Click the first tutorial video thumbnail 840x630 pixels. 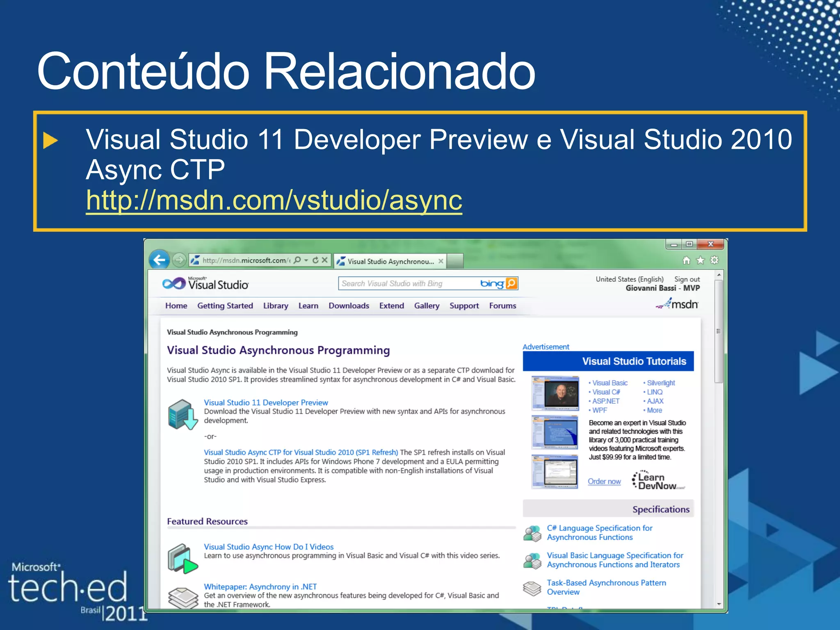pos(555,393)
